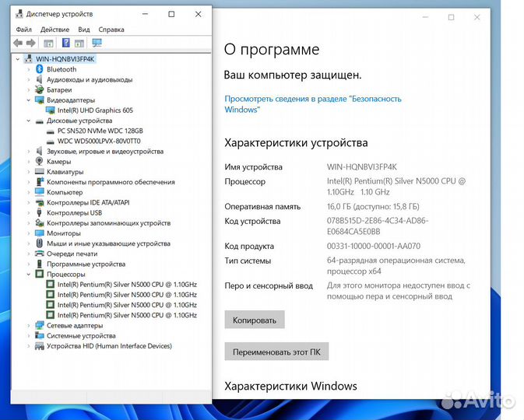
Task: Expand the Контроллеры запоминающих устройств arrow
Action: [x=28, y=223]
